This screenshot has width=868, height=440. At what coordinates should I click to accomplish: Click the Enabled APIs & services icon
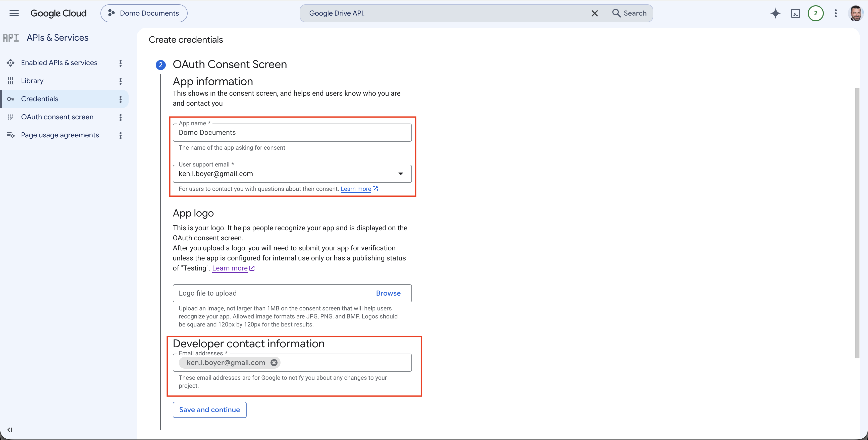click(x=11, y=63)
